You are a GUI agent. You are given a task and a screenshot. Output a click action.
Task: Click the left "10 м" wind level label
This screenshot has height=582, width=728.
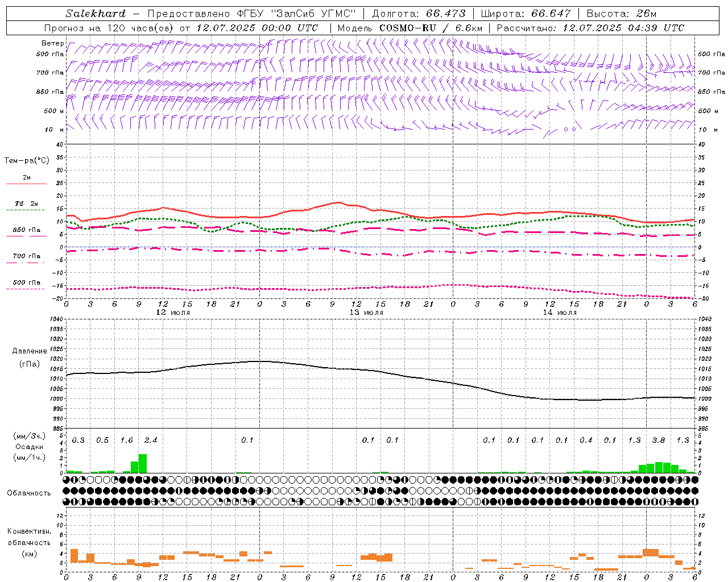pos(54,130)
